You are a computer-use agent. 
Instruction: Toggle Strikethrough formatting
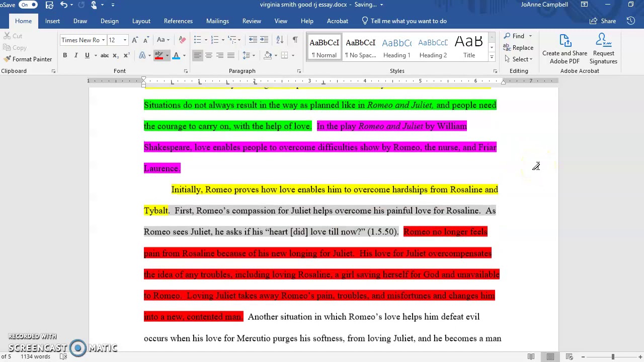tap(105, 55)
